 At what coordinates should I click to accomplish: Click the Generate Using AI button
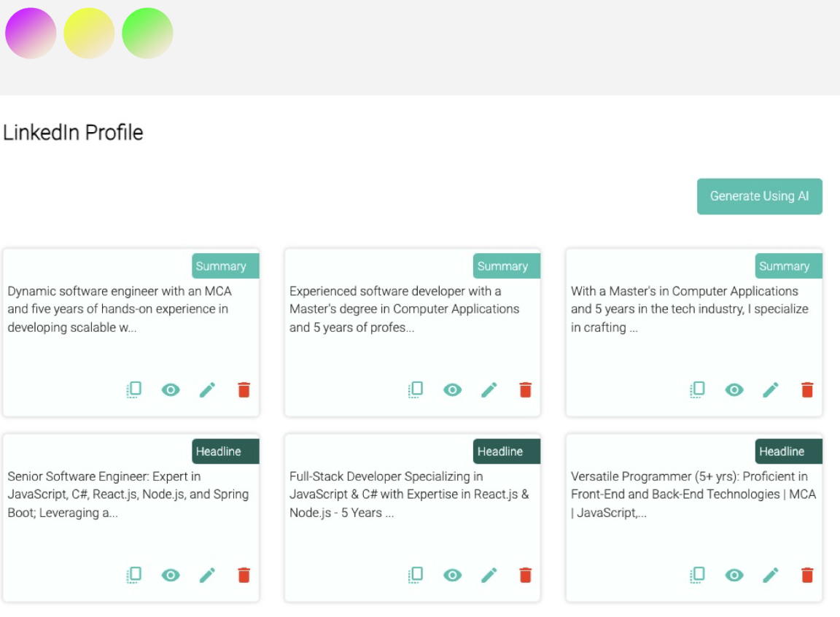tap(759, 196)
